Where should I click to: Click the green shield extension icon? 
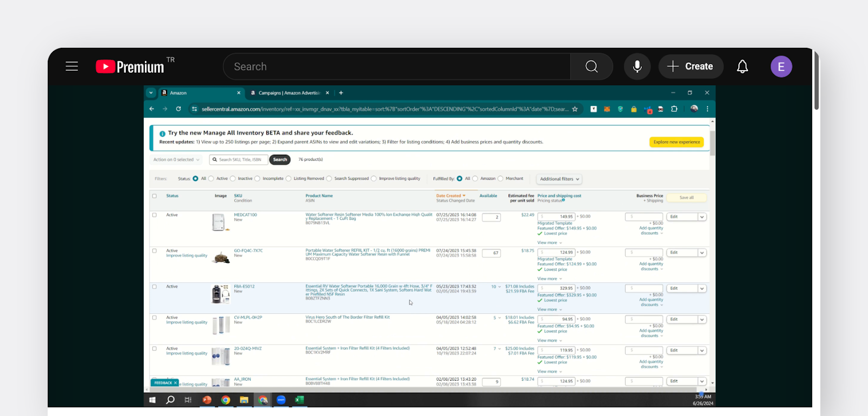621,109
